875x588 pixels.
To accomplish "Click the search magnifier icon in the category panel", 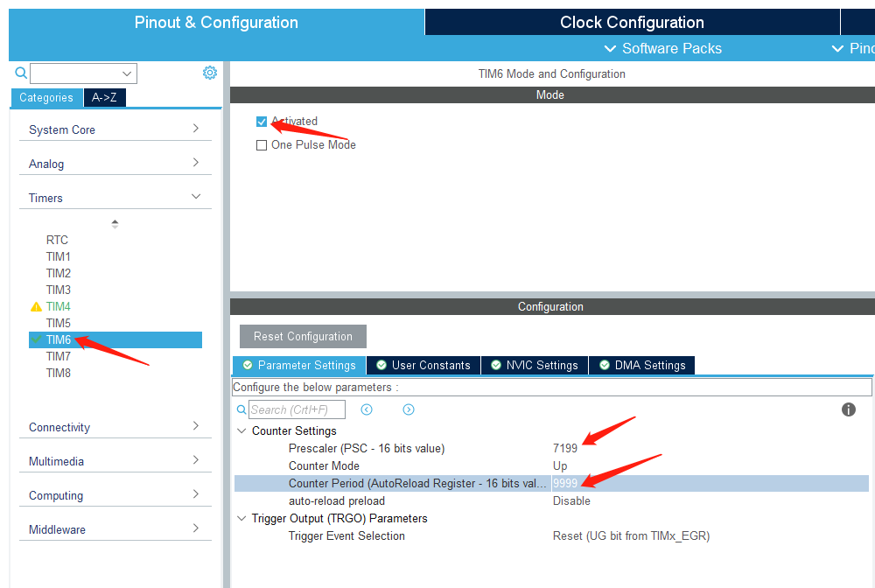I will 21,73.
